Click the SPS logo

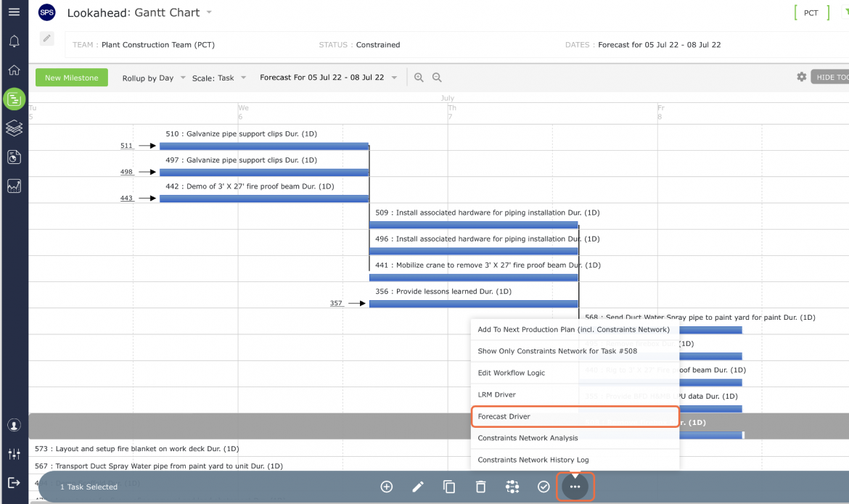(47, 12)
